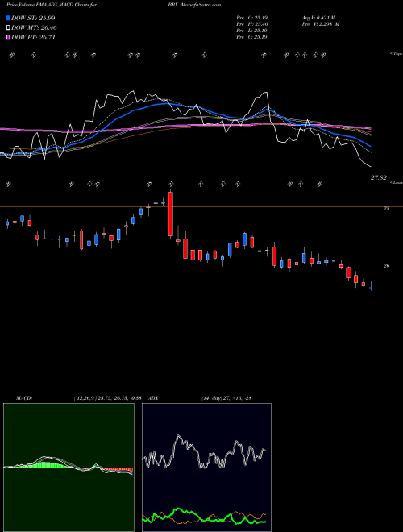
Task: Click the 28 price axis label
Action: point(386,209)
